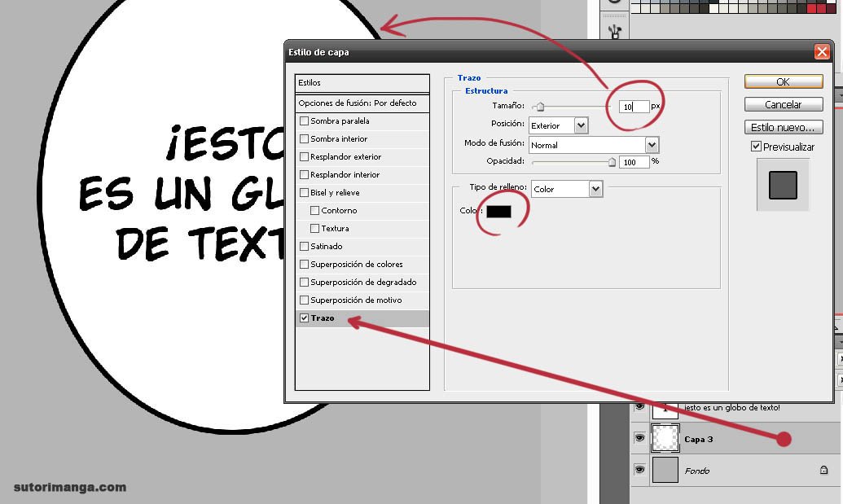The image size is (843, 504).
Task: Close the Estilo de capa dialog
Action: pos(821,52)
